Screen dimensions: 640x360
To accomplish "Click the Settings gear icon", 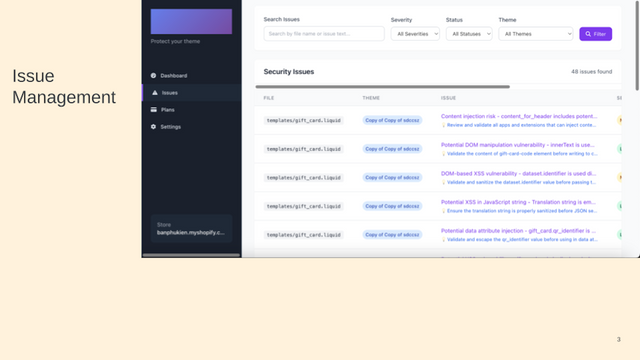I will pos(153,127).
